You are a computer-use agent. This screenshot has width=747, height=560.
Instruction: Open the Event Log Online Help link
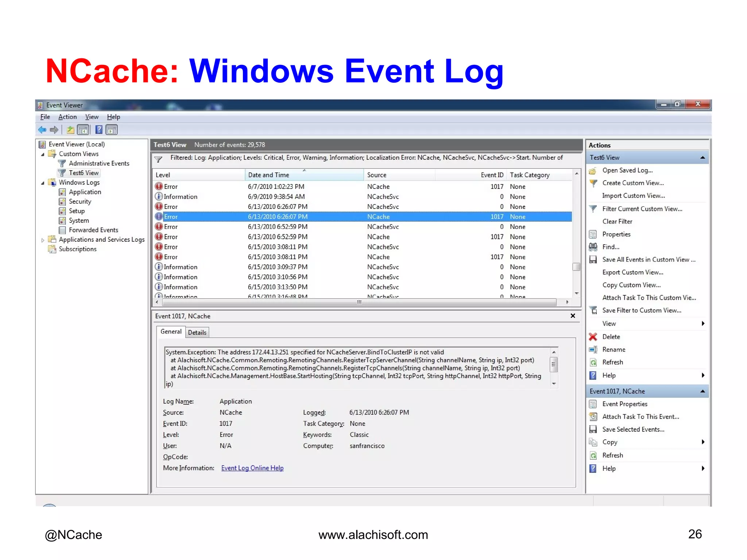pos(252,468)
